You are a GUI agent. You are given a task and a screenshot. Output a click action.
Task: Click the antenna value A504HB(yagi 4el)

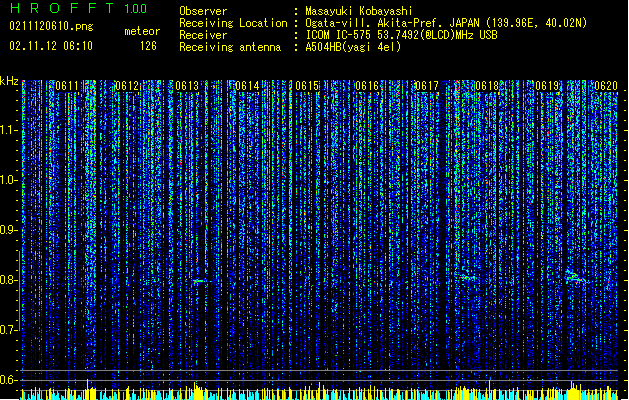[x=353, y=47]
